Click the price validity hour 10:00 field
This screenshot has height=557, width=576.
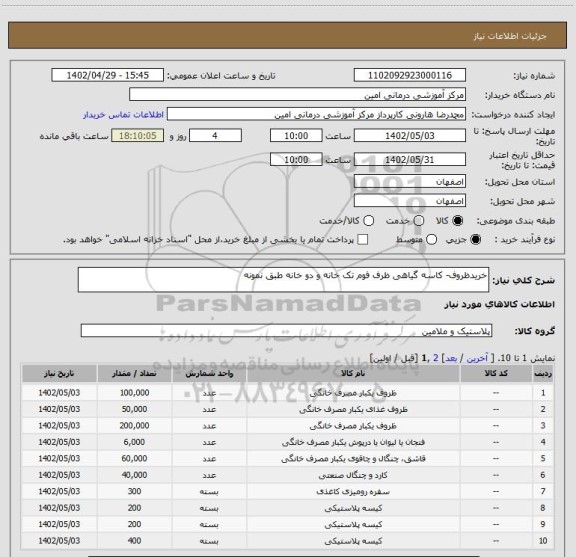pos(296,159)
